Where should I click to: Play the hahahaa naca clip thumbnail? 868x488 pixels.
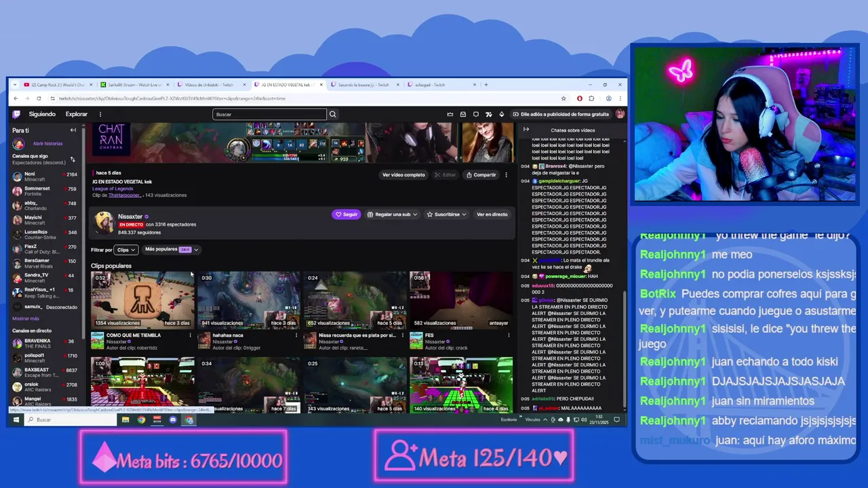click(249, 300)
